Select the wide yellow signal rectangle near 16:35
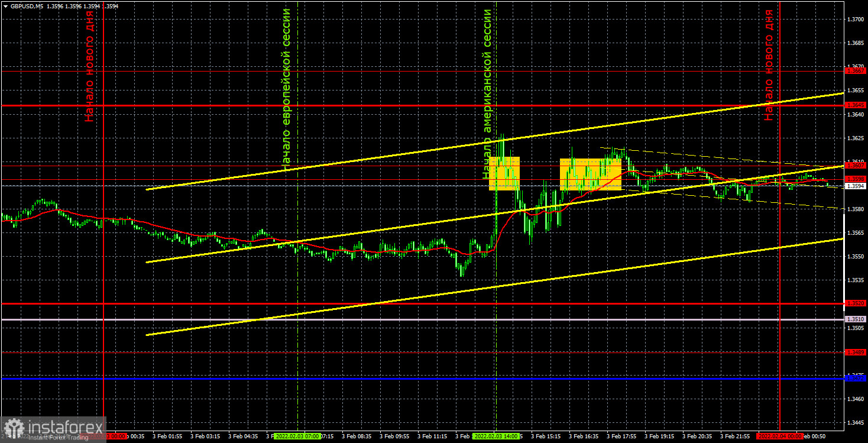868x443 pixels. pos(591,174)
